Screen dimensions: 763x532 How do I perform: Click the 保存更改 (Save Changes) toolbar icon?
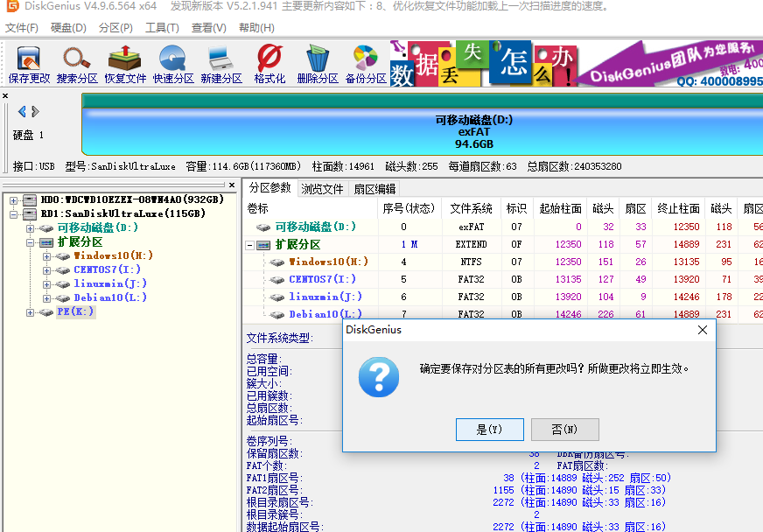(29, 64)
